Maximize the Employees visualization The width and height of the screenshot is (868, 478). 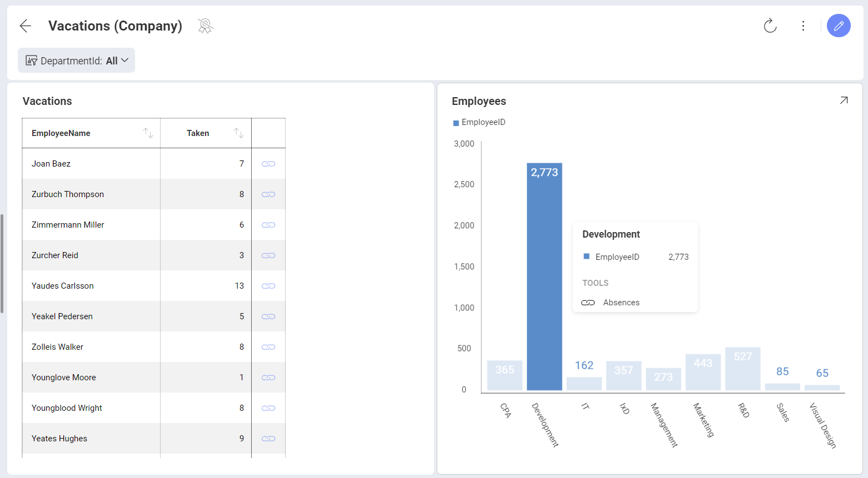tap(844, 100)
